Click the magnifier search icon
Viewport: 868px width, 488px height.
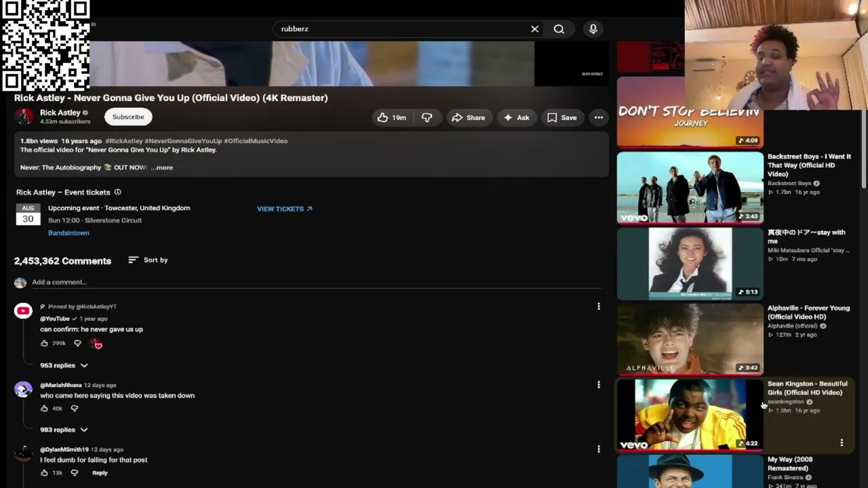pyautogui.click(x=559, y=29)
